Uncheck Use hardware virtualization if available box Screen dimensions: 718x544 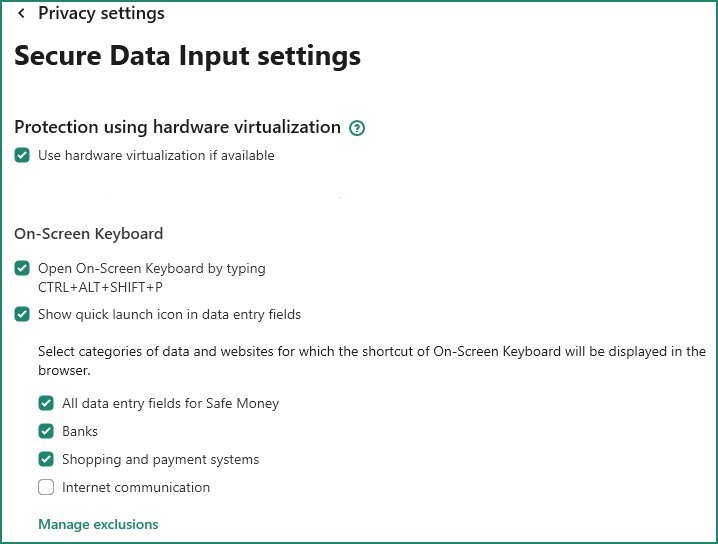tap(22, 155)
